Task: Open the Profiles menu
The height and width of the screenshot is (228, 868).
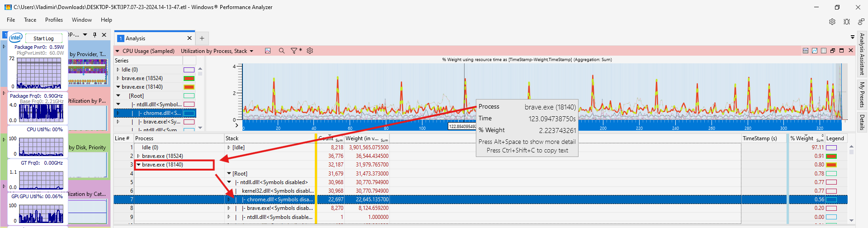Action: (54, 20)
